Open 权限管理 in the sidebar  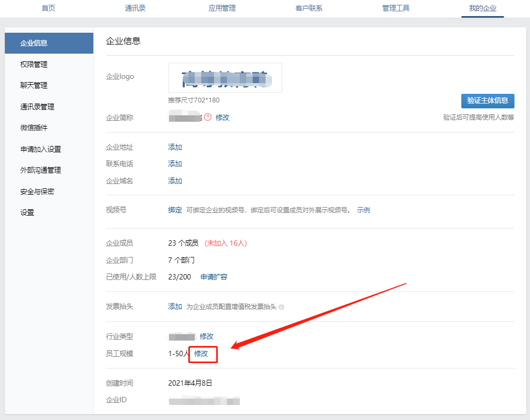[x=34, y=64]
